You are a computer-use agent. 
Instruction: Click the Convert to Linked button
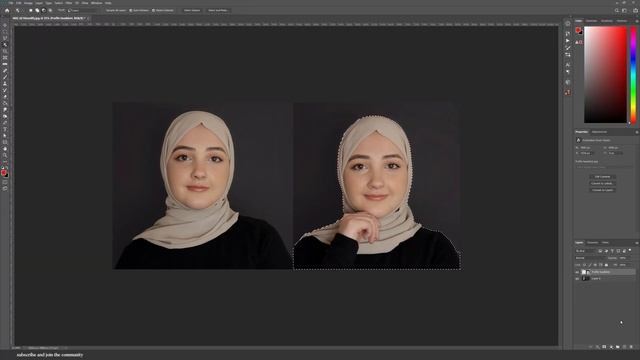coord(602,183)
